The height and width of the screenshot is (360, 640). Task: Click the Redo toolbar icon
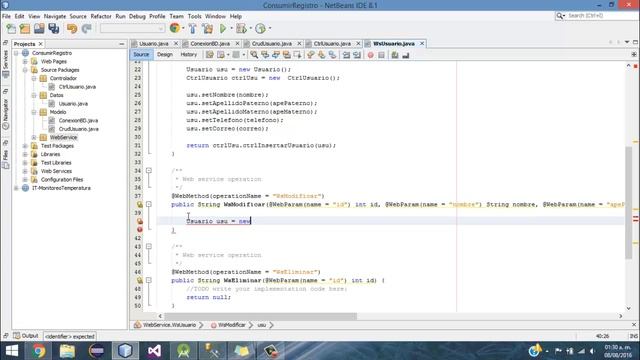[x=87, y=29]
